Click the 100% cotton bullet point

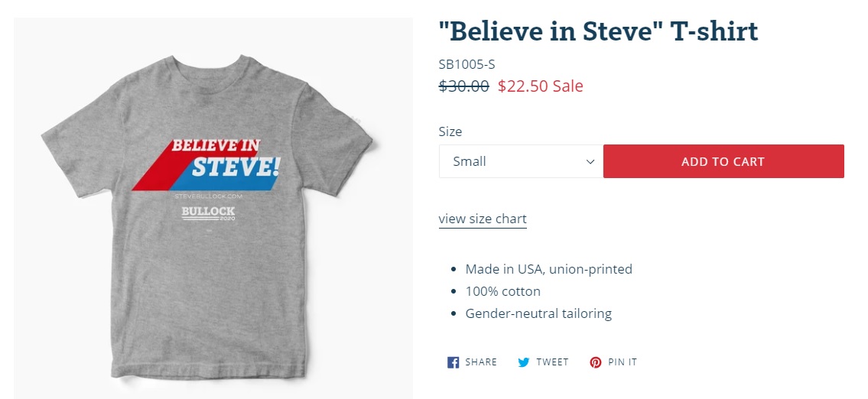(502, 291)
